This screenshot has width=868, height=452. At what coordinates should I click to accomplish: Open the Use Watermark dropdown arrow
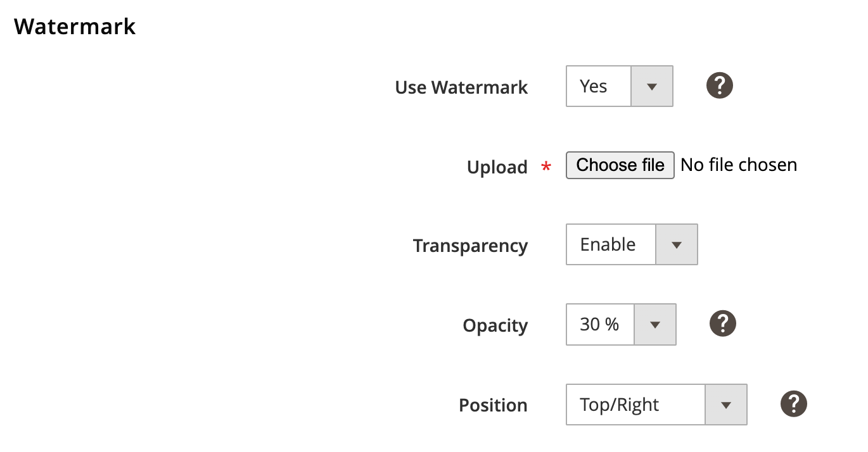652,86
